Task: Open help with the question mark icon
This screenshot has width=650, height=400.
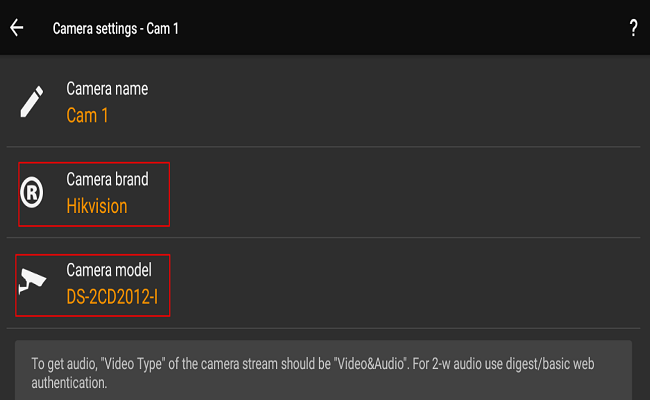Action: click(x=633, y=28)
